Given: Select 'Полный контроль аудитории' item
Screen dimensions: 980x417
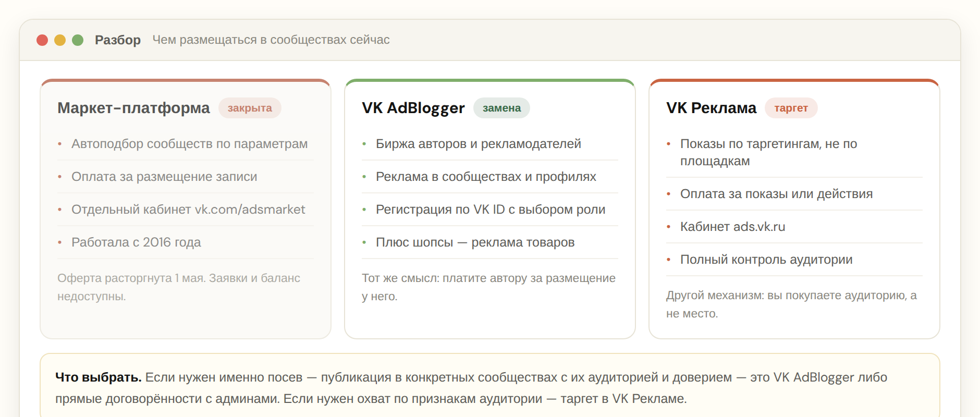Looking at the screenshot, I should click(794, 260).
